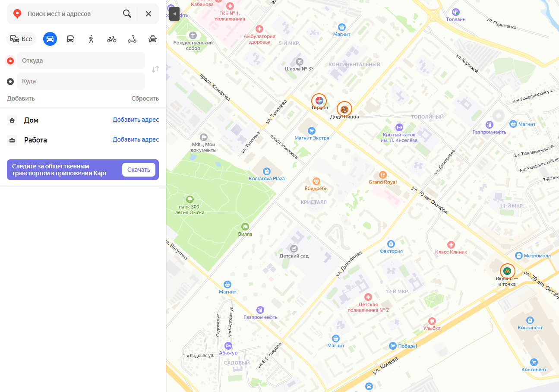
Task: Click the Рождественский собор church icon
Action: click(x=193, y=35)
